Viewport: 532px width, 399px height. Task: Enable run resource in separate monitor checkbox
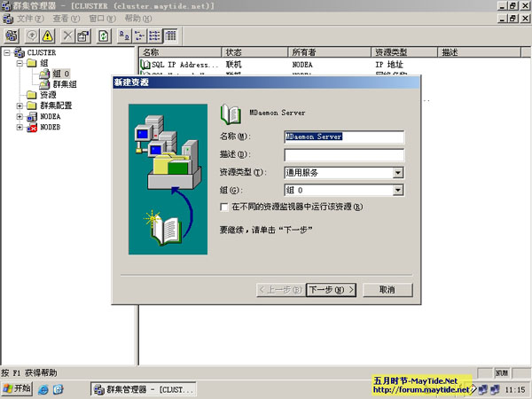click(x=224, y=207)
